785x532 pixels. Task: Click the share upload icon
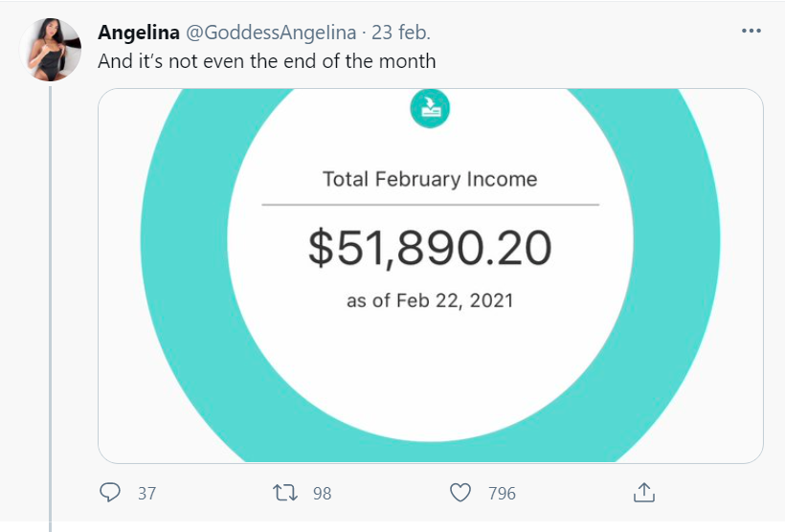click(x=645, y=493)
